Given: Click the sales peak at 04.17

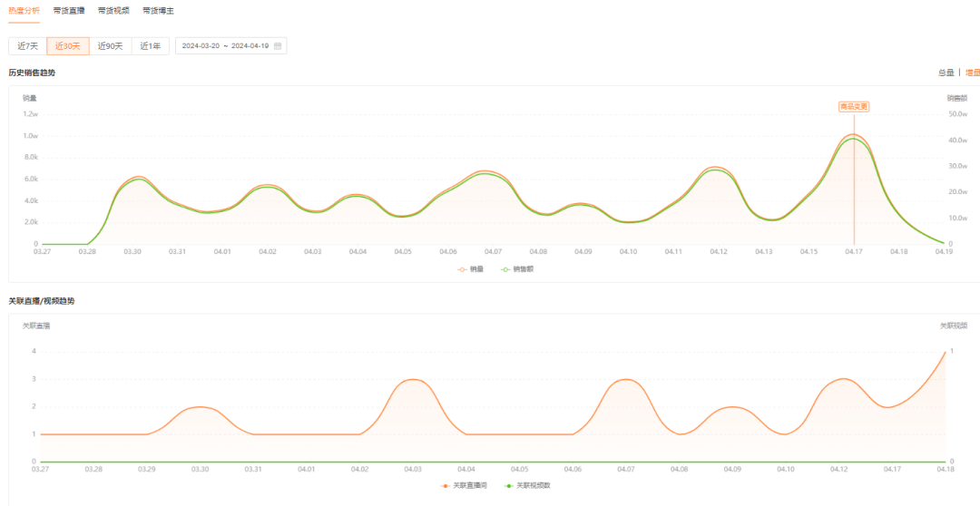Looking at the screenshot, I should (853, 135).
